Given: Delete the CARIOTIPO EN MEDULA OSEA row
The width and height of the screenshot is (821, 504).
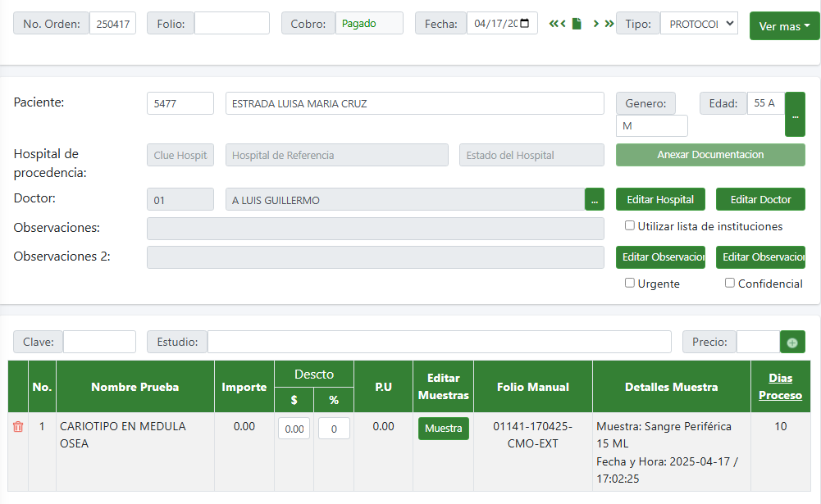Looking at the screenshot, I should (x=18, y=427).
